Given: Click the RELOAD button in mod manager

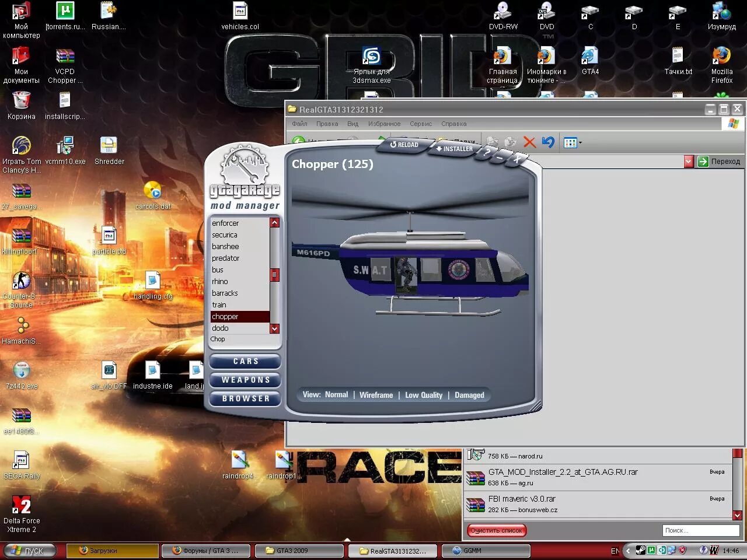Looking at the screenshot, I should coord(404,145).
